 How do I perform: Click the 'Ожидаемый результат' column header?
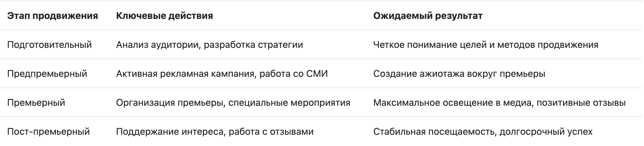tap(428, 16)
